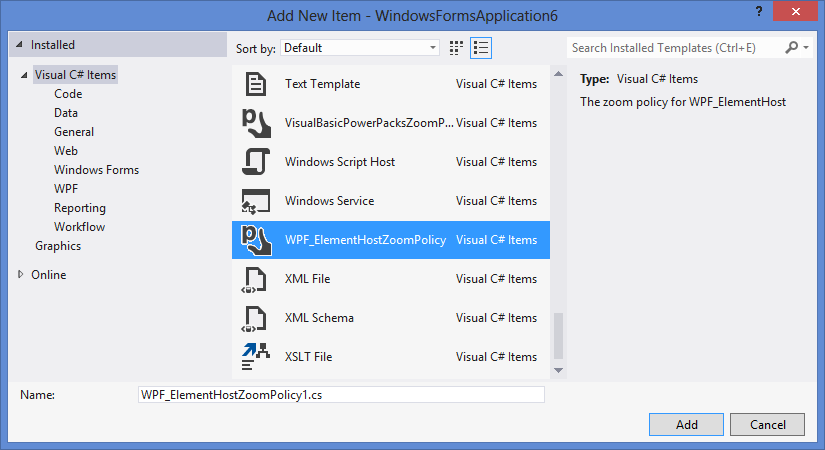Click the XSLT File template icon

click(x=256, y=357)
